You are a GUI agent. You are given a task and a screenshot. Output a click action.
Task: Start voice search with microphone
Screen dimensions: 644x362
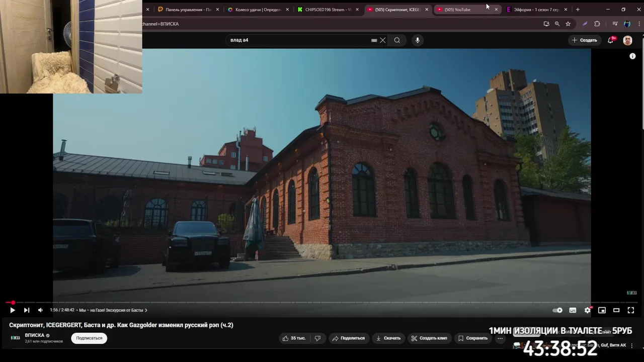coord(417,40)
